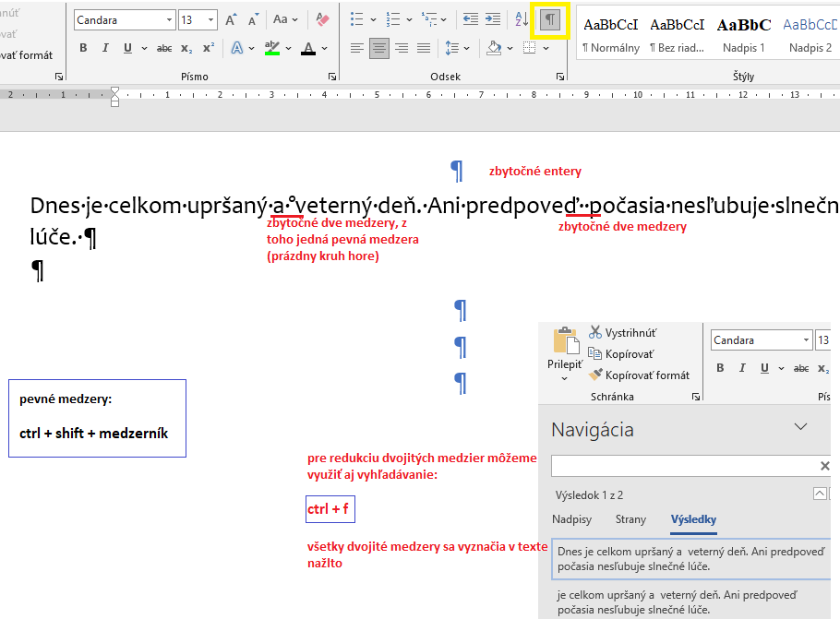Expand underline style dropdown arrow in top ribbon
This screenshot has height=619, width=840.
[x=144, y=48]
